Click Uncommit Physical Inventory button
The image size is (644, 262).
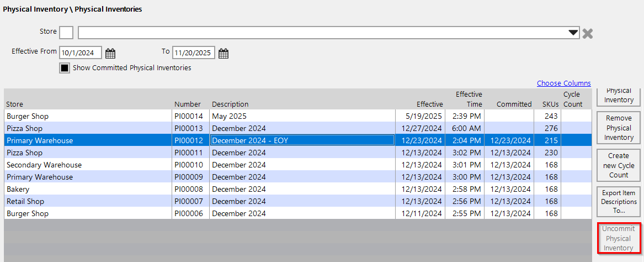(618, 239)
